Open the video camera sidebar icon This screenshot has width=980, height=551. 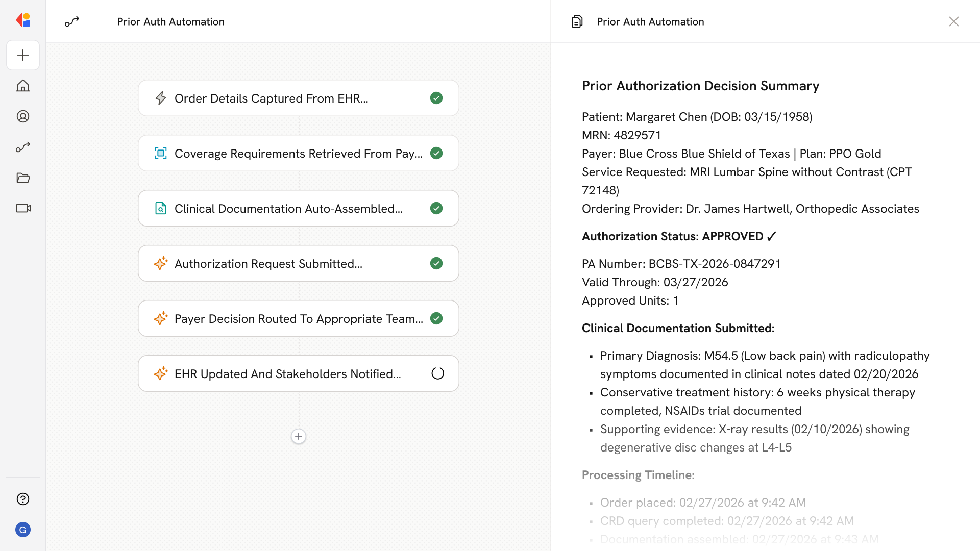click(23, 208)
